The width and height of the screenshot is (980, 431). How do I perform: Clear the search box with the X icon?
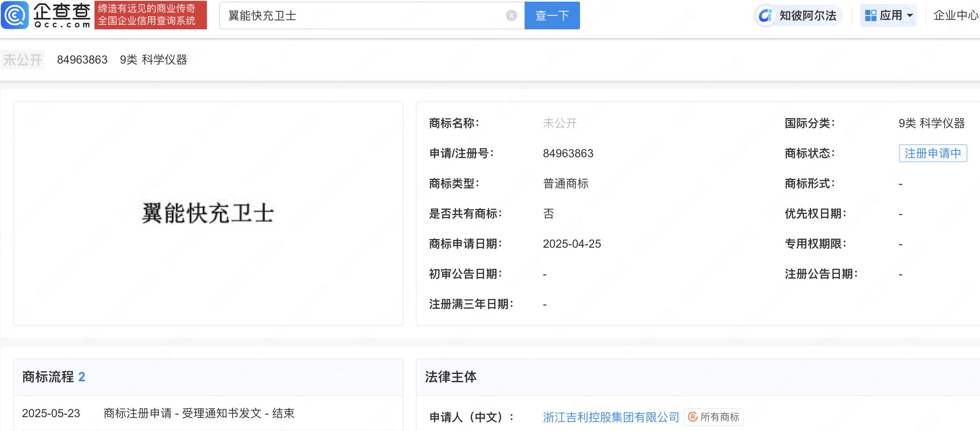pos(511,15)
